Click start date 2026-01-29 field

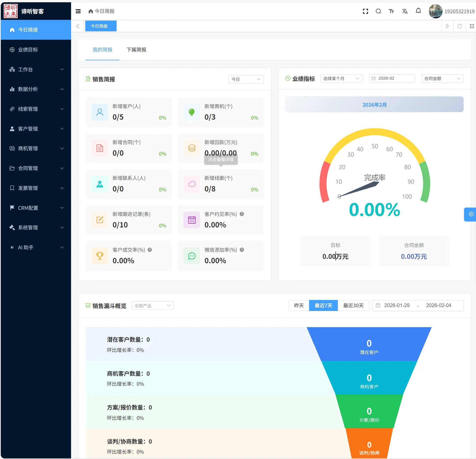pos(397,306)
